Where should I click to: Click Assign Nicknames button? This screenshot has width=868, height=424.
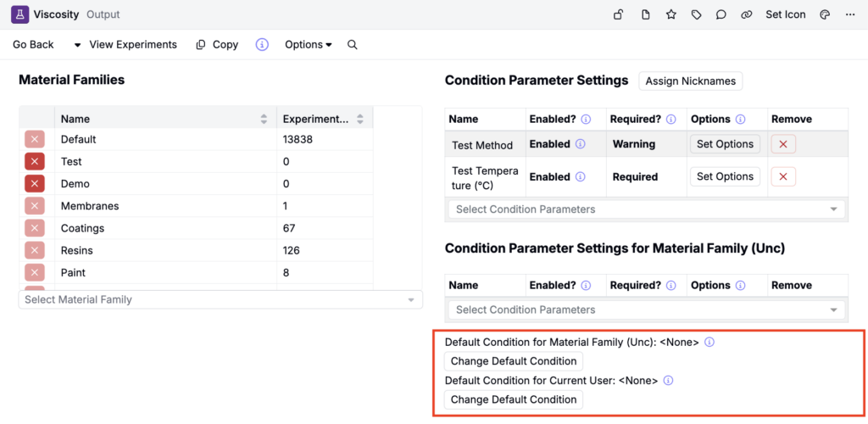tap(690, 81)
